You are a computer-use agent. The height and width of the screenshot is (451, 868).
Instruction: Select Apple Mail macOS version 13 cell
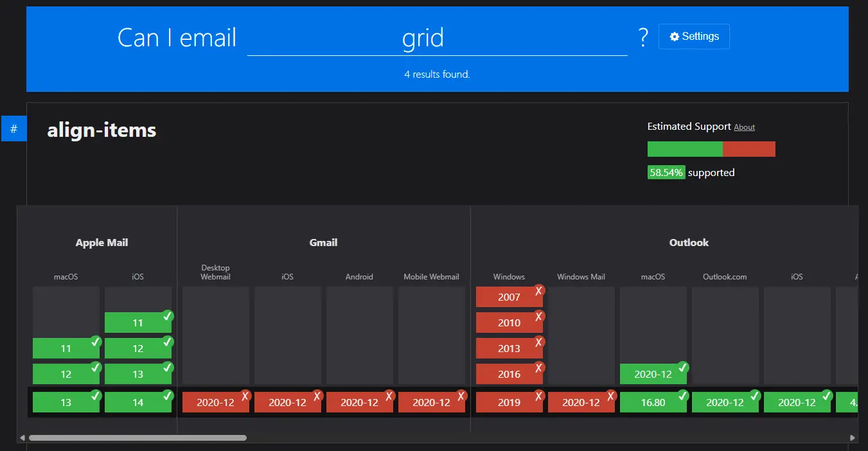[x=66, y=402]
